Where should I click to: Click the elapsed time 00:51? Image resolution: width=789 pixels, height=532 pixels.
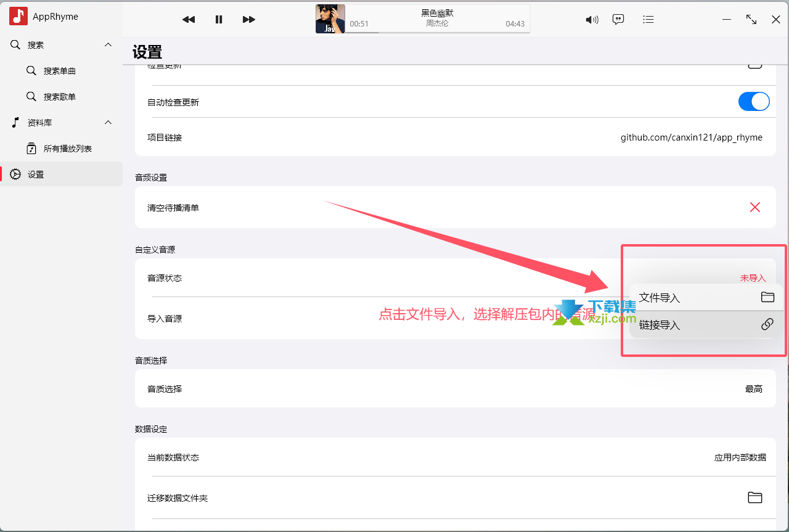(359, 24)
